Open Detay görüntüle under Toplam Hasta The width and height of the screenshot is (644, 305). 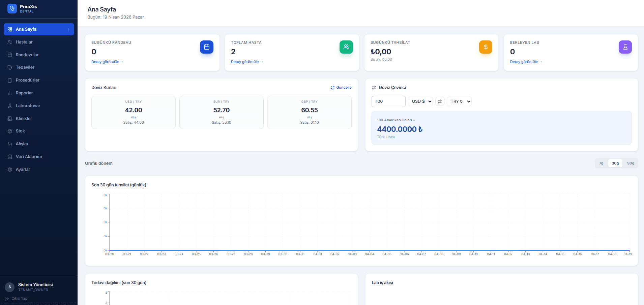(x=247, y=62)
